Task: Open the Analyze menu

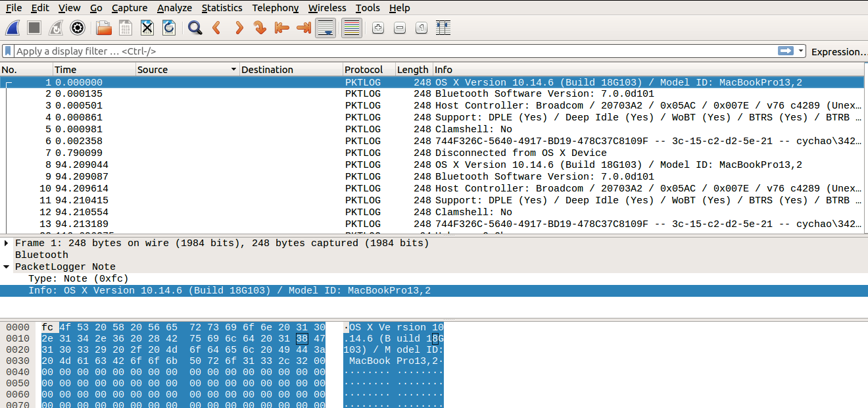Action: (174, 8)
